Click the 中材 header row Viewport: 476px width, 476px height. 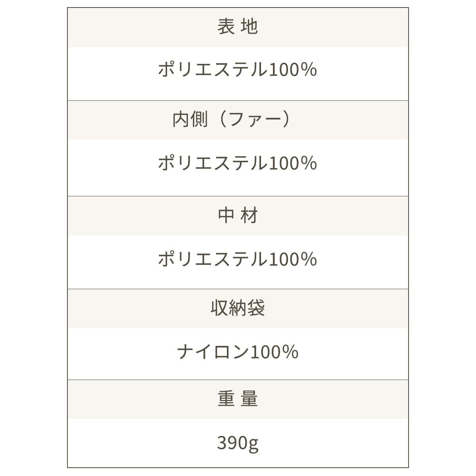tap(238, 216)
